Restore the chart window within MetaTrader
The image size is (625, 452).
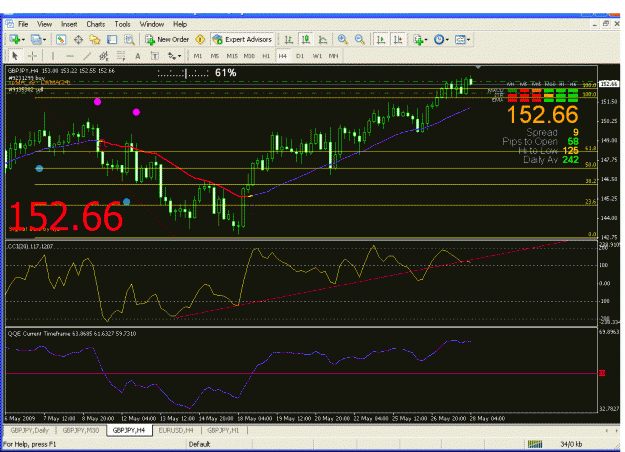[605, 24]
